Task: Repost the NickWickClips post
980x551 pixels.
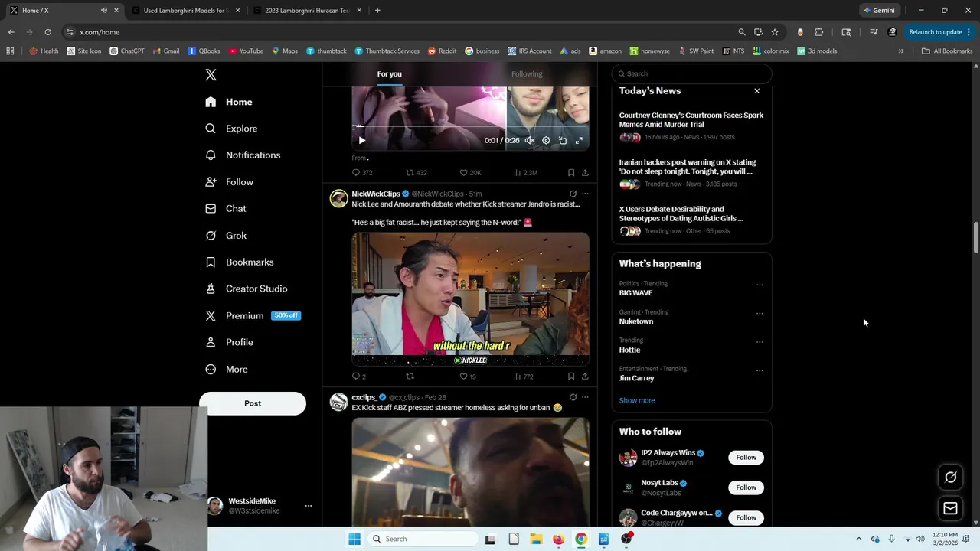Action: tap(410, 377)
